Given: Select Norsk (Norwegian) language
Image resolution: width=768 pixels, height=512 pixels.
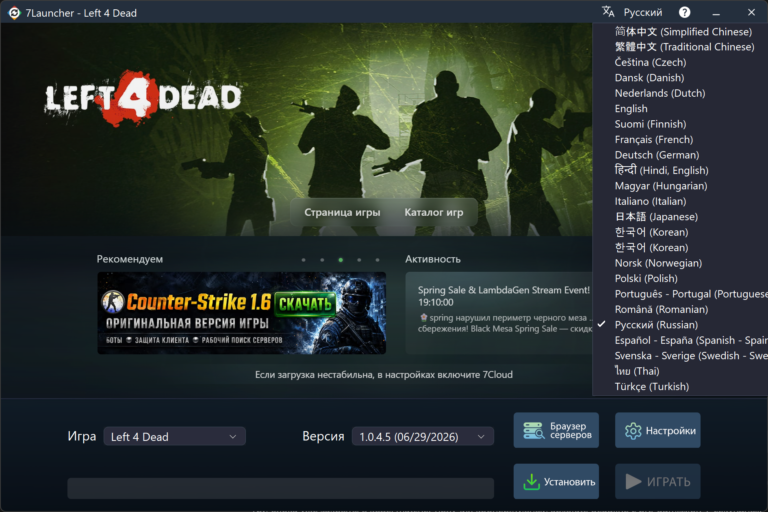Looking at the screenshot, I should pos(658,263).
